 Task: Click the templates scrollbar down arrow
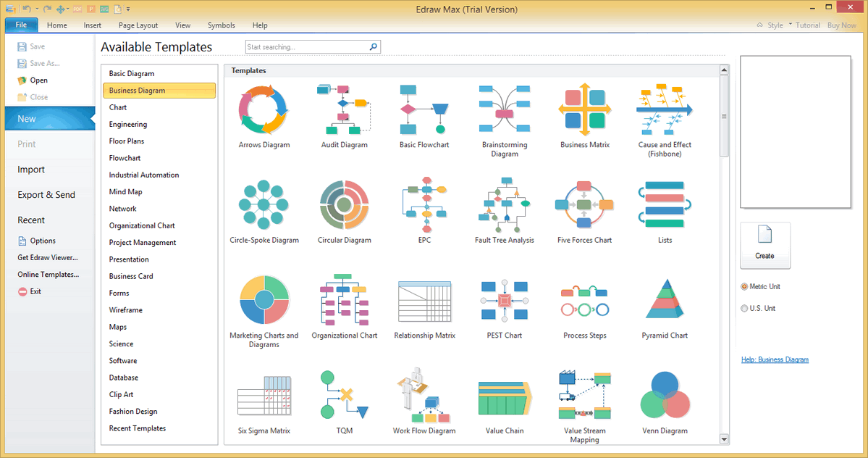click(724, 439)
